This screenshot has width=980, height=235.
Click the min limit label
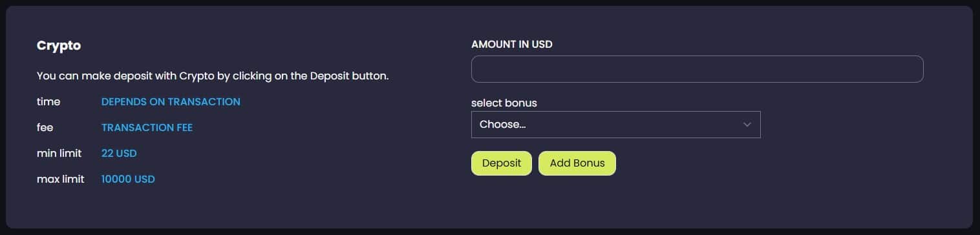point(59,154)
